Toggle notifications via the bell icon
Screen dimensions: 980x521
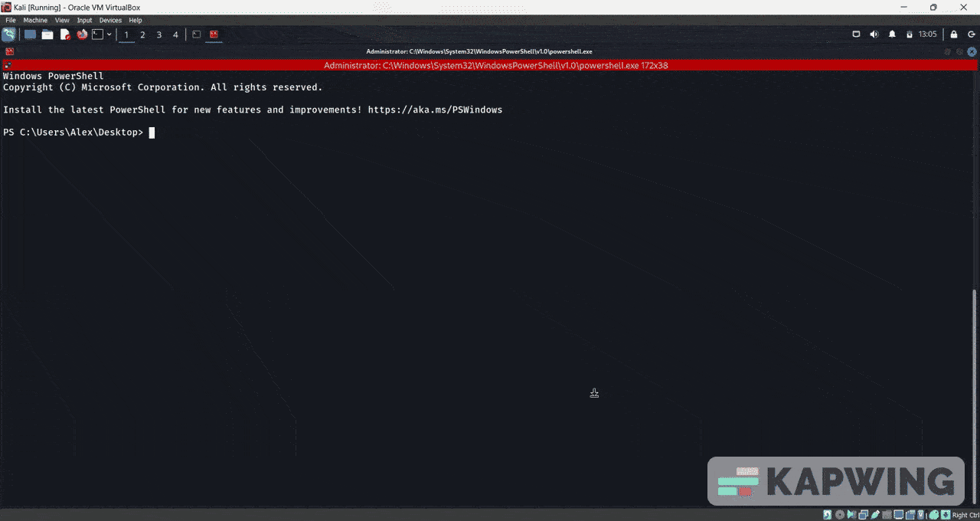point(892,34)
